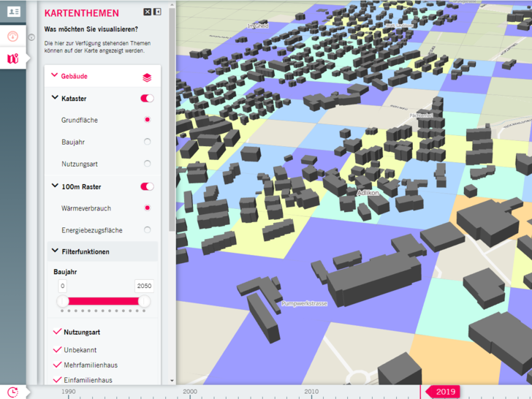The width and height of the screenshot is (532, 399).
Task: Click the small circular sidebar expand handle
Action: pyautogui.click(x=31, y=37)
